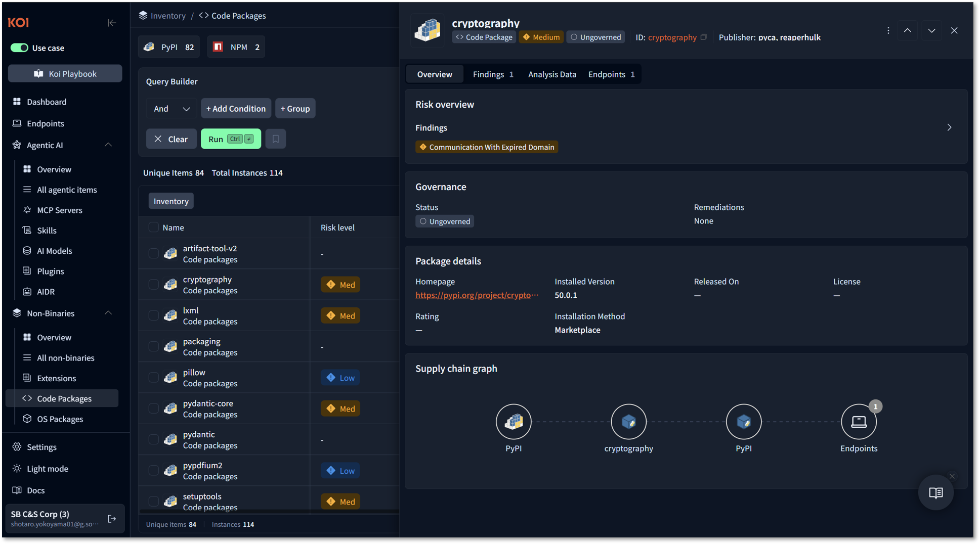Click the Communication With Expired Domain finding
The height and width of the screenshot is (544, 980).
pyautogui.click(x=486, y=147)
